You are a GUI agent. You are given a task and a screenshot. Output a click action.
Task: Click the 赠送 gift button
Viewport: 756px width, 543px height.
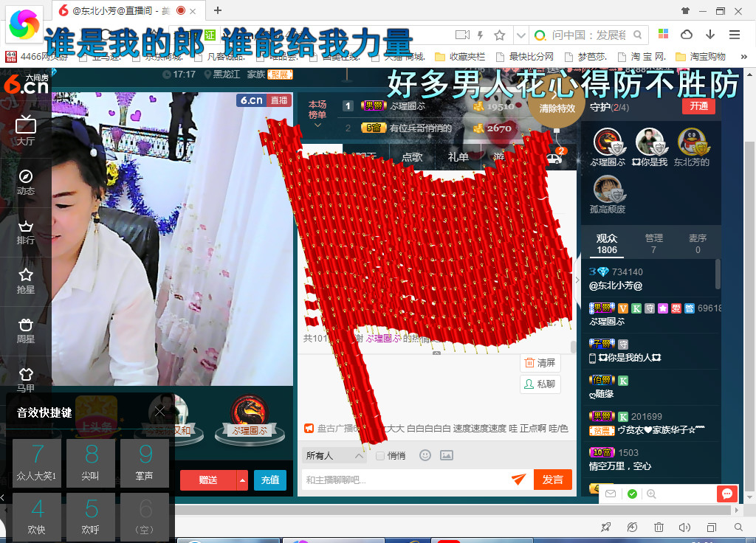point(208,480)
